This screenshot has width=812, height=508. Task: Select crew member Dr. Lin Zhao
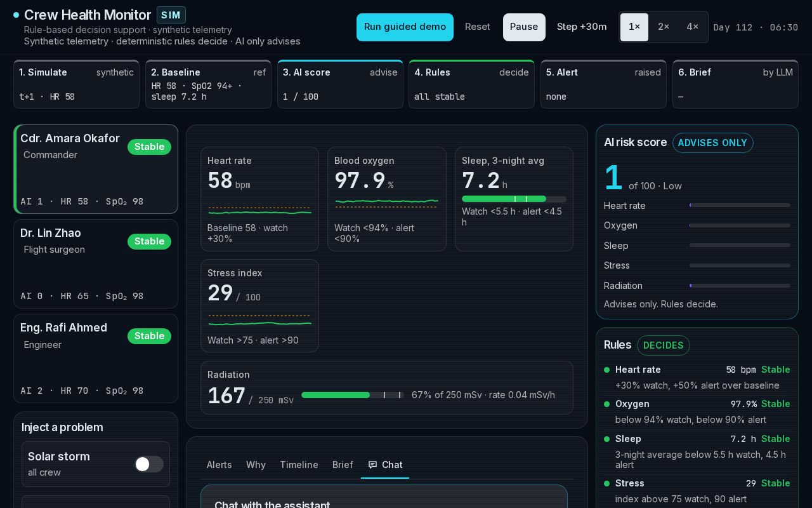96,264
